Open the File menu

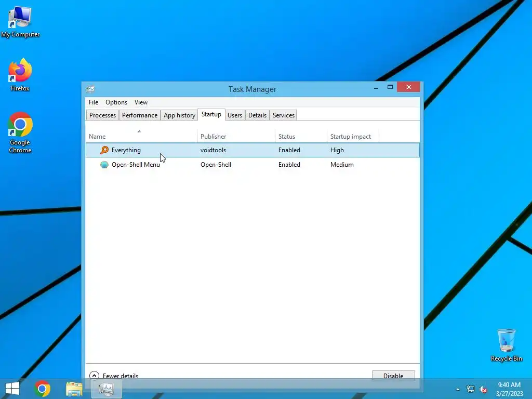point(94,102)
